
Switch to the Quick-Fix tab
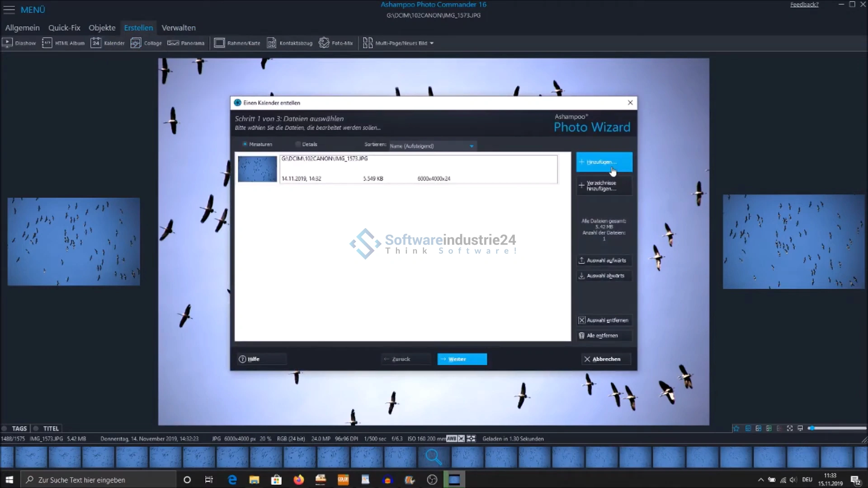[64, 28]
